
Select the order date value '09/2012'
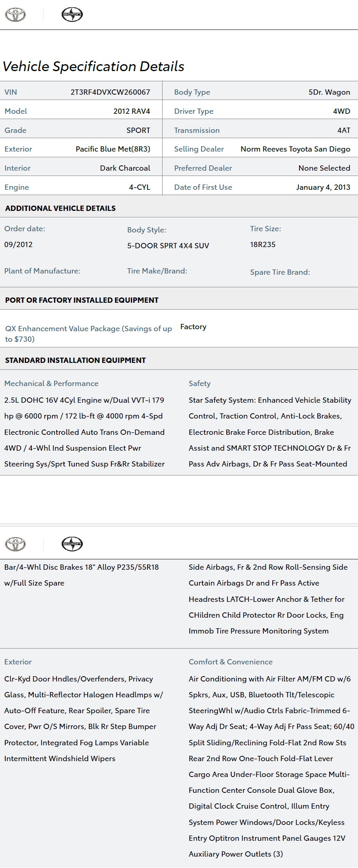click(x=18, y=245)
